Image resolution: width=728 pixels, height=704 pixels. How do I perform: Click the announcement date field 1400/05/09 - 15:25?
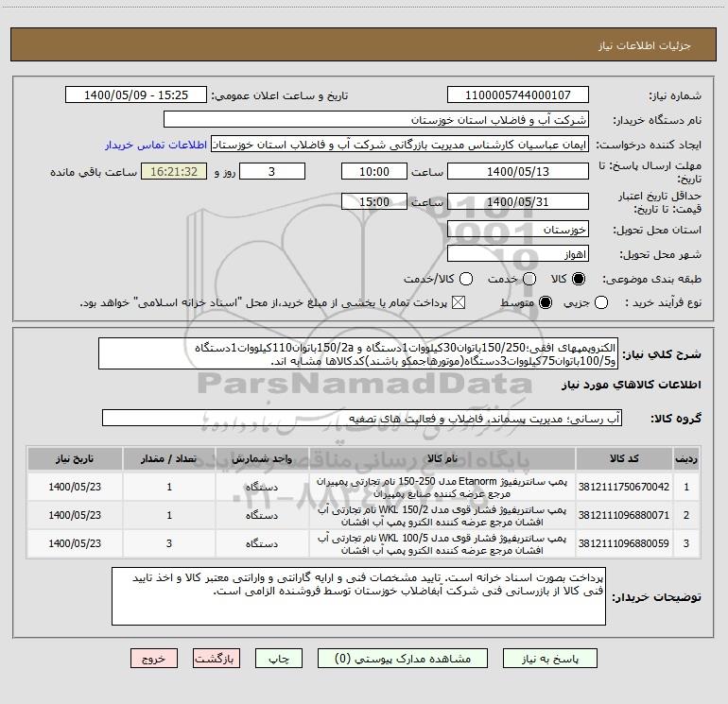coord(136,94)
